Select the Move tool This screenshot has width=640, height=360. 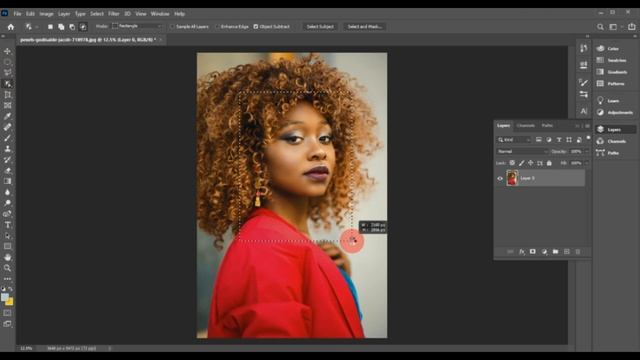pos(7,51)
